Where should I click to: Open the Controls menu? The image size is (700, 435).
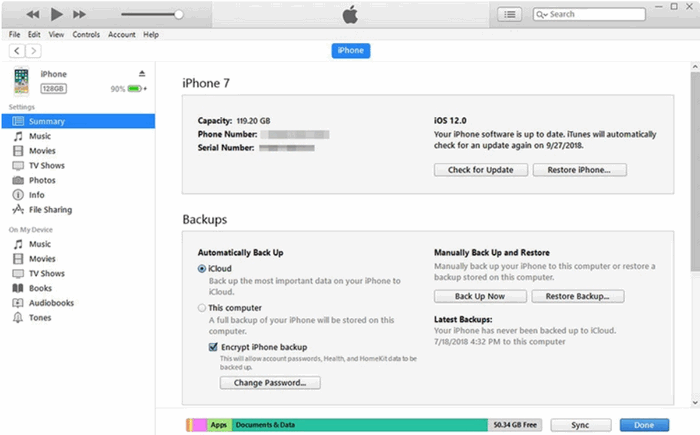(86, 34)
